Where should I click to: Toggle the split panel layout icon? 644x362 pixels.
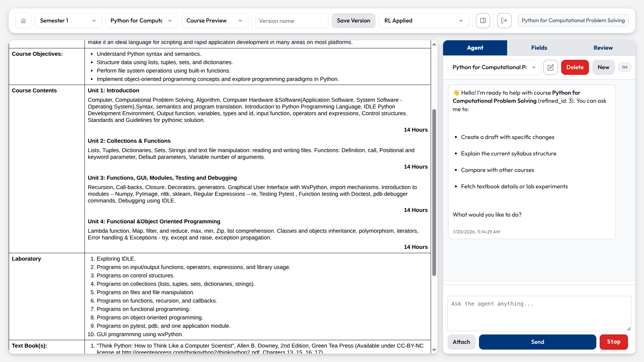[483, 21]
